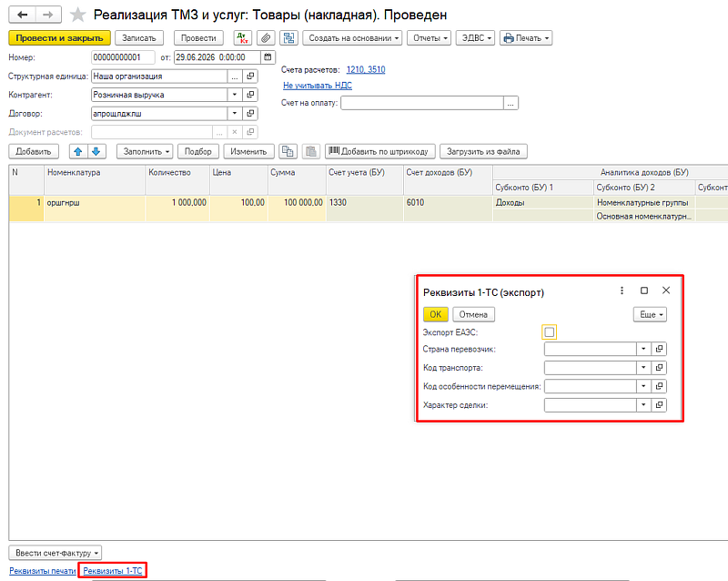
Task: Paste rows icon in table toolbar
Action: [311, 151]
